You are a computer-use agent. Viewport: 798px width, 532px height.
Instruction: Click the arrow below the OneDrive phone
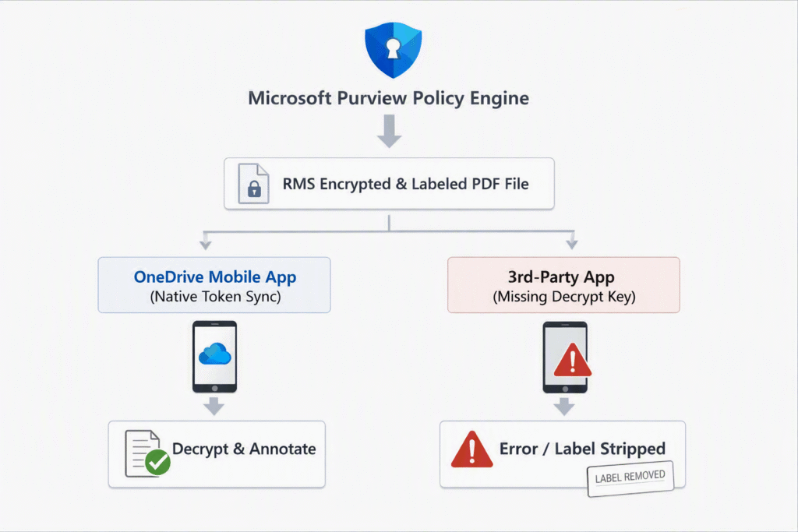point(214,407)
